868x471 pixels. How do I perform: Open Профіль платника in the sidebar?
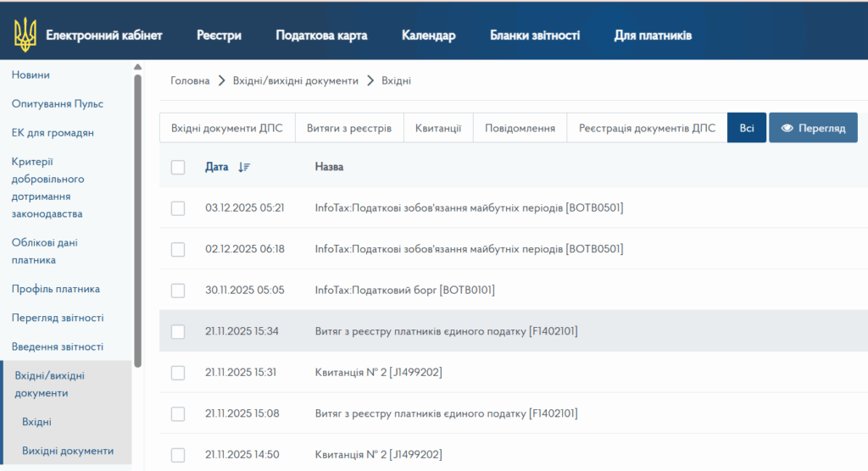pyautogui.click(x=55, y=289)
